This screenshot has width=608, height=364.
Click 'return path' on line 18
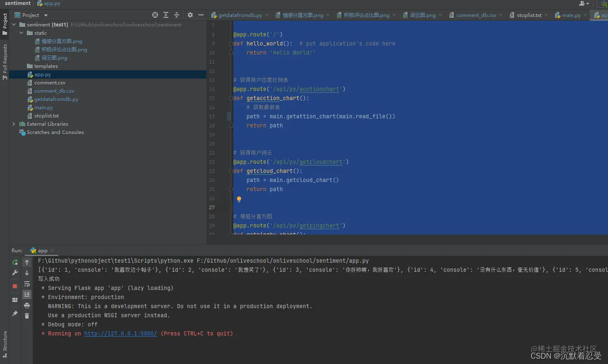[x=265, y=126]
